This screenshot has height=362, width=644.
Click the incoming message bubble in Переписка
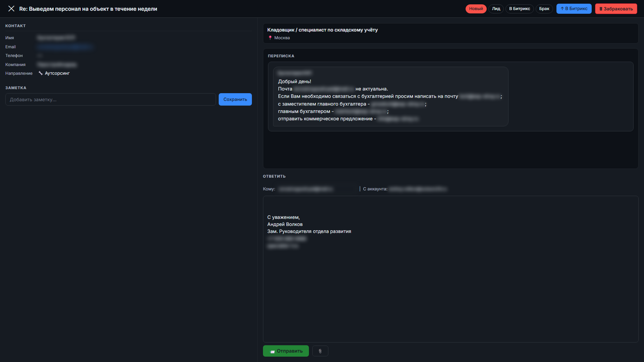click(390, 97)
